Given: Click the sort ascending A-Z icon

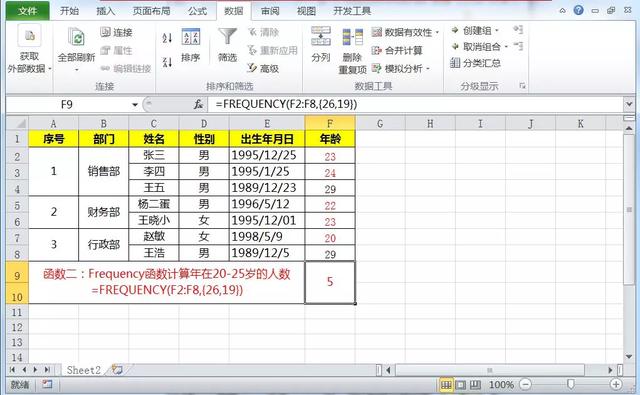Looking at the screenshot, I should tap(167, 38).
